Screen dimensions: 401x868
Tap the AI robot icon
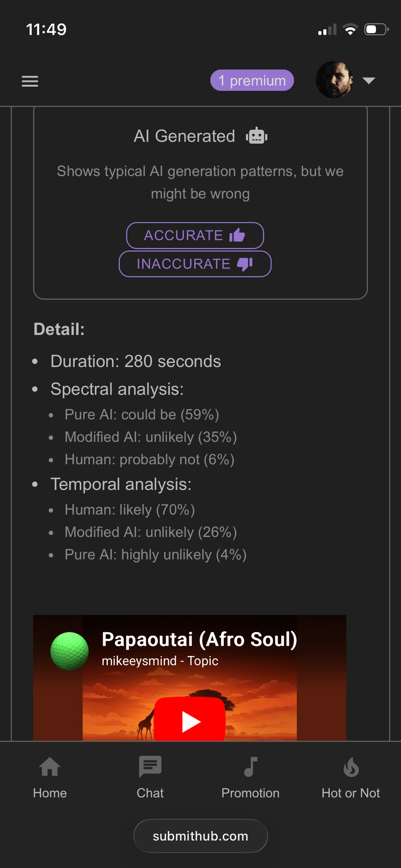[x=257, y=136]
